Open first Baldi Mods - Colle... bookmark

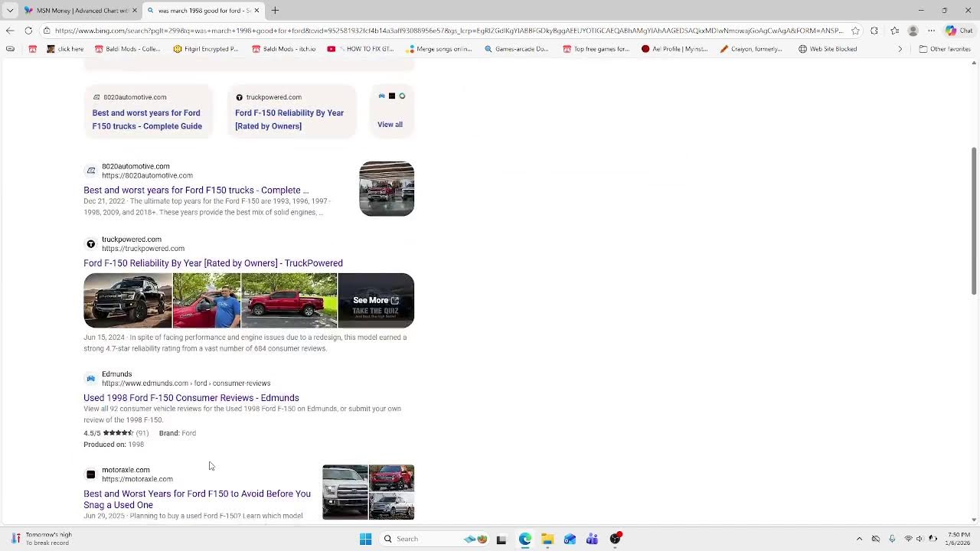coord(127,49)
